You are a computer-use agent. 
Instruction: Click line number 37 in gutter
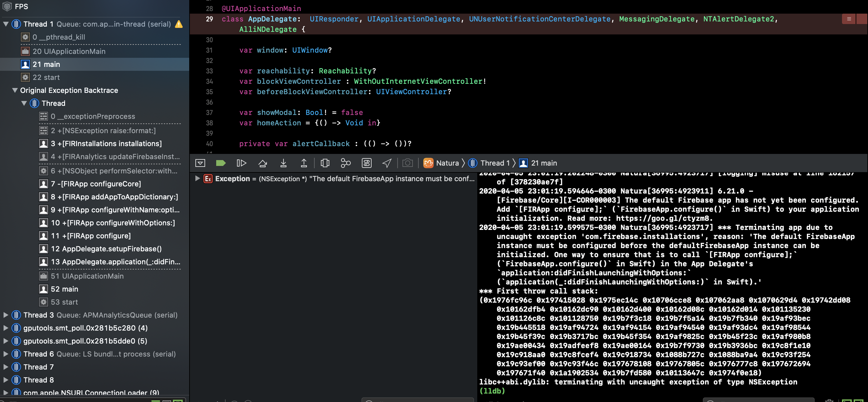pos(209,113)
